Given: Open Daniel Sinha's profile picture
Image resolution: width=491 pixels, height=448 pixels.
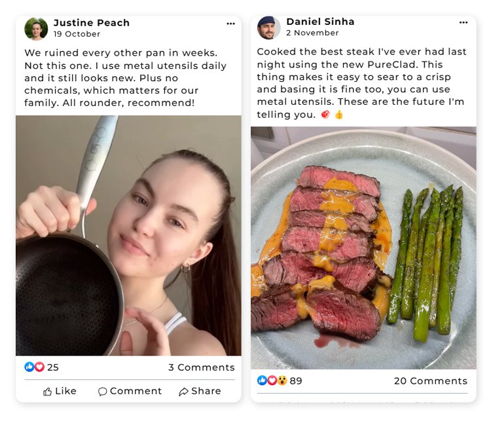Looking at the screenshot, I should (x=268, y=28).
